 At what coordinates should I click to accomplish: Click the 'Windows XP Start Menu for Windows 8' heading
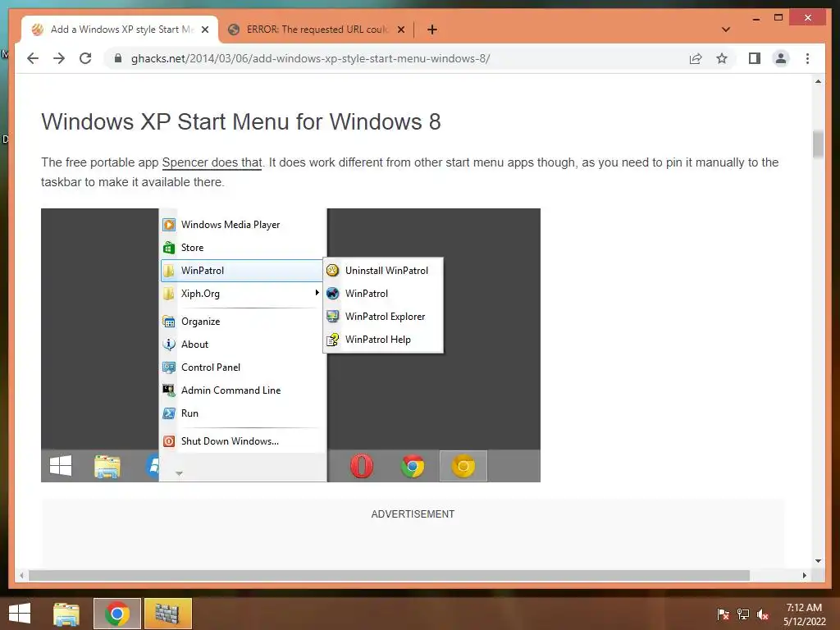coord(241,121)
